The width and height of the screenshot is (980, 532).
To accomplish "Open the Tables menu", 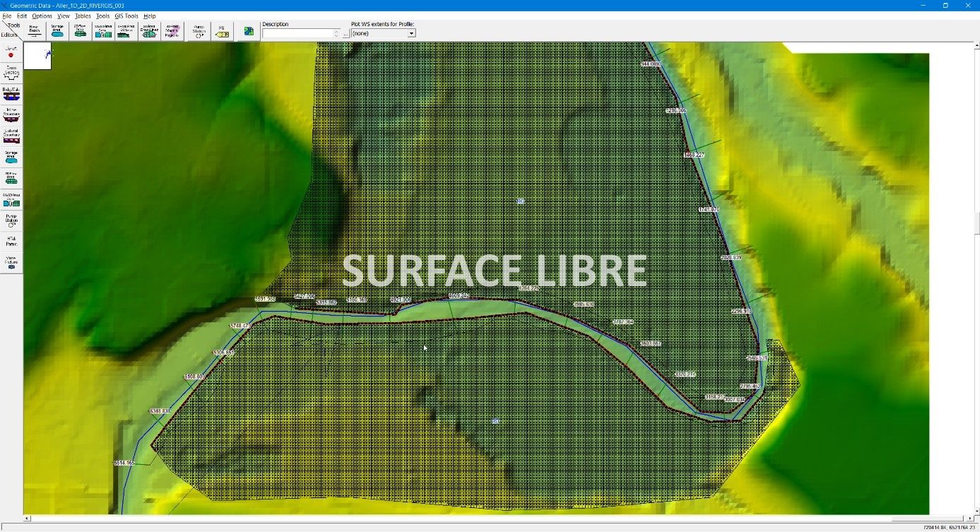I will click(x=83, y=16).
